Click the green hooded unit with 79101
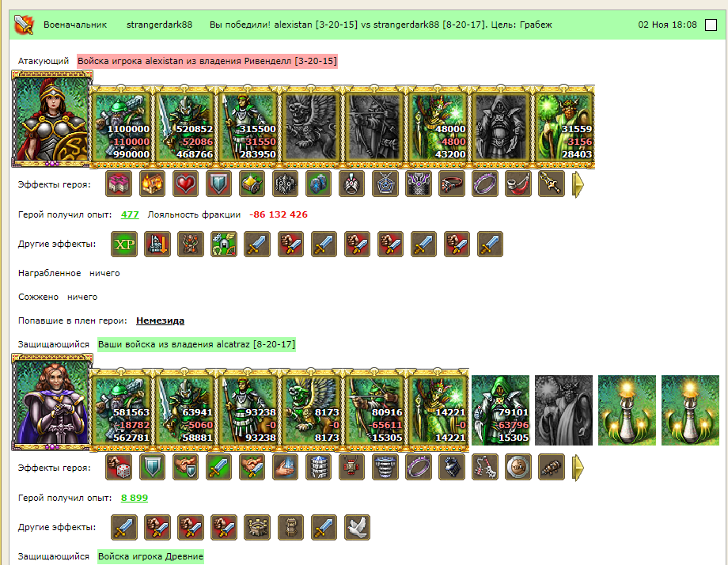Screen dimensions: 728x565 pos(500,410)
